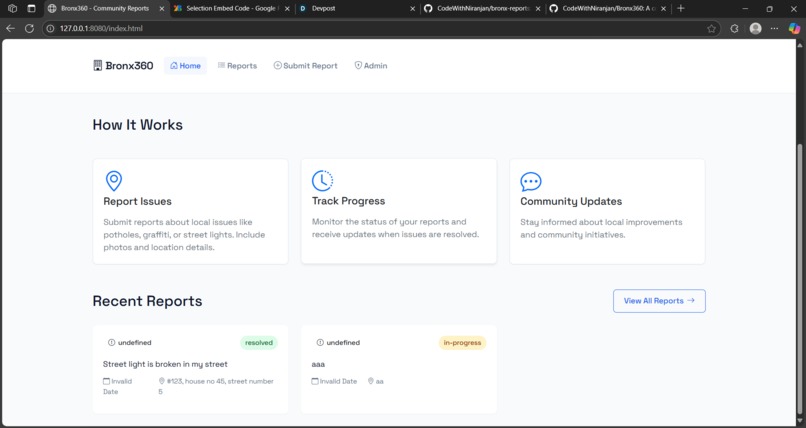Bookmark page with the star icon

click(711, 29)
